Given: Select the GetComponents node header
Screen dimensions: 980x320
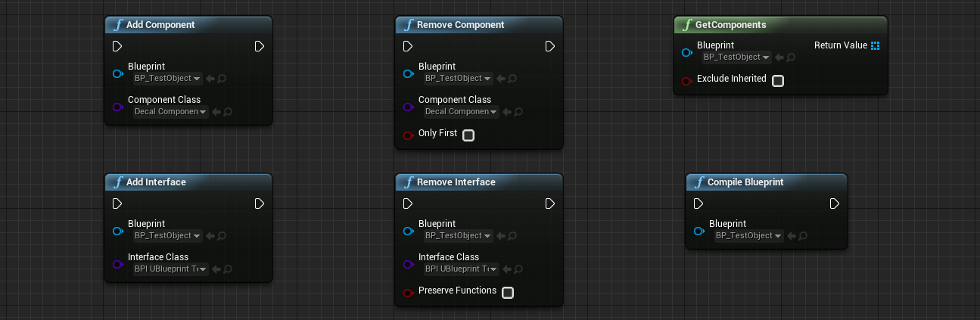Looking at the screenshot, I should [780, 25].
